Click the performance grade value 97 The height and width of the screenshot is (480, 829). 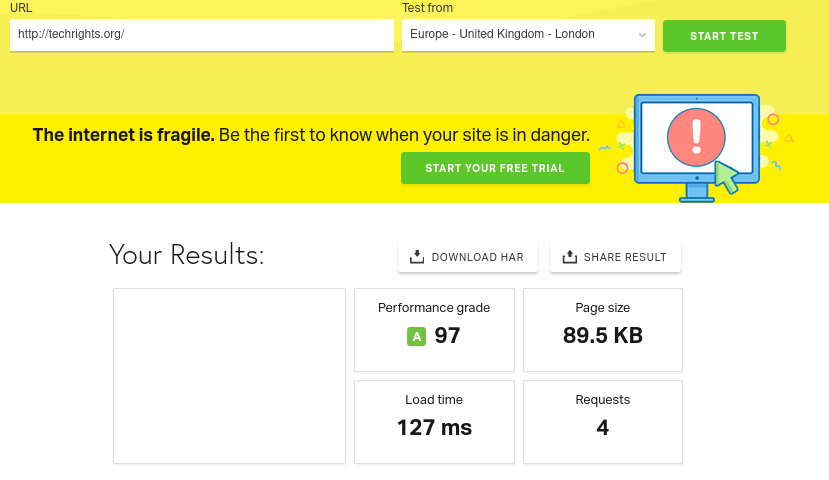tap(447, 336)
